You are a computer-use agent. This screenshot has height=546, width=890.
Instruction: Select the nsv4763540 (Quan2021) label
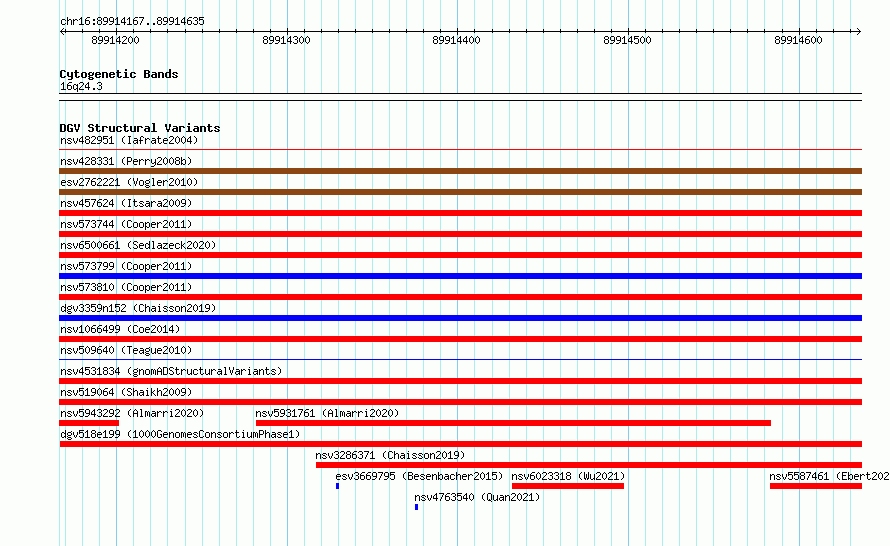click(477, 497)
